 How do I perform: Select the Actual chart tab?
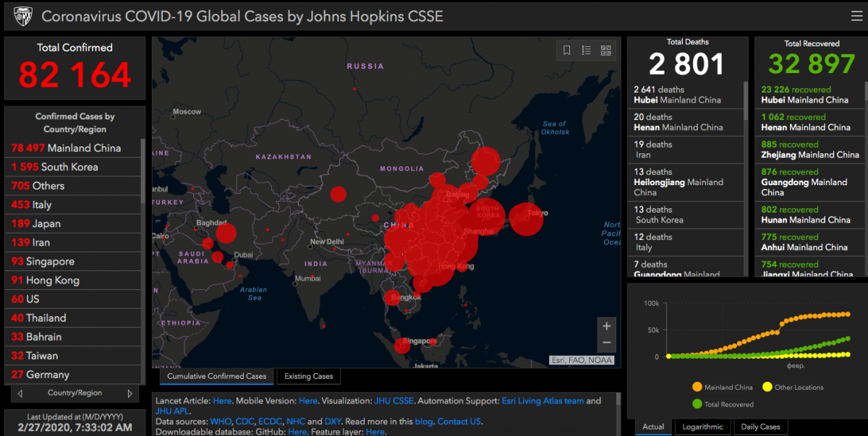coord(653,427)
